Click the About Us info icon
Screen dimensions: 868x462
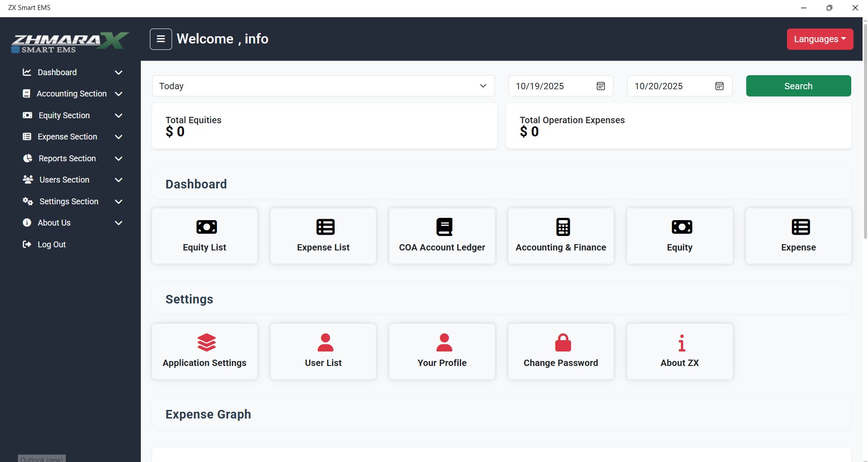tap(27, 222)
